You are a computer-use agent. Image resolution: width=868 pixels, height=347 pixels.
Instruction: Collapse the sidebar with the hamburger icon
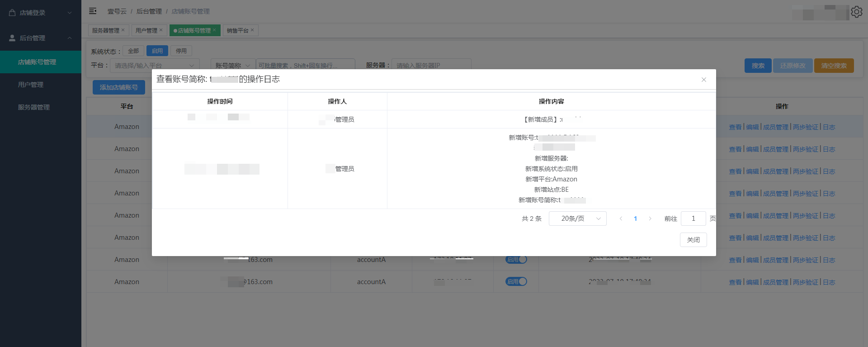click(93, 11)
